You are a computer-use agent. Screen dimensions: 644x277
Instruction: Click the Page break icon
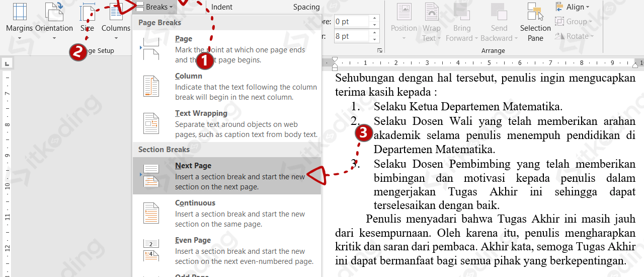click(x=150, y=49)
